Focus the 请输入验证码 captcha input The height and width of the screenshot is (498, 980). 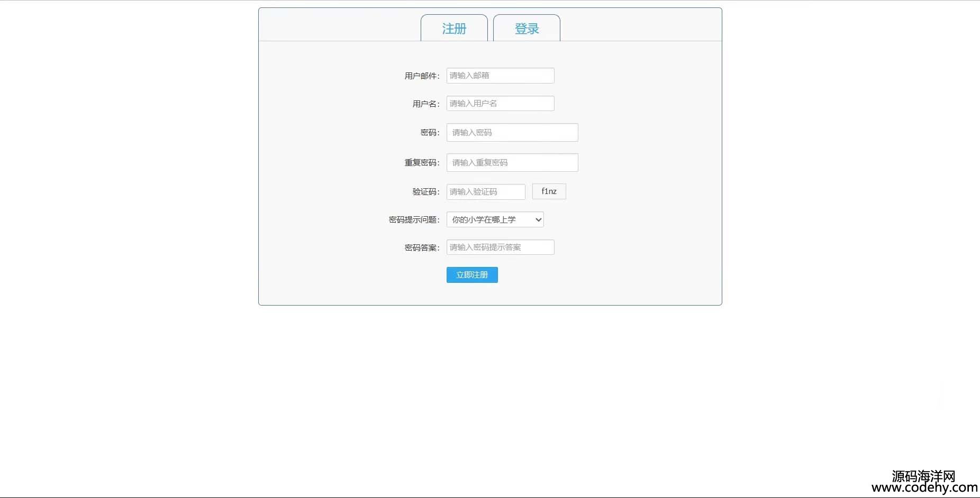[x=486, y=192]
